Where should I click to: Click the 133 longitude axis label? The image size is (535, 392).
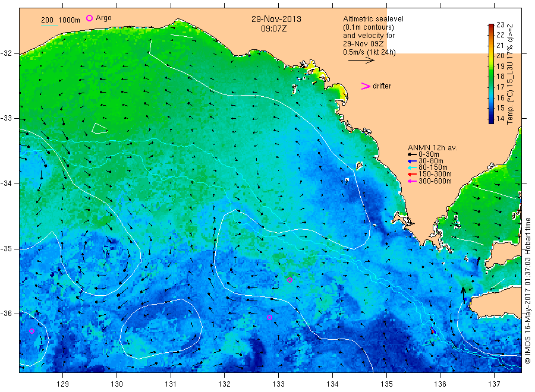point(278,384)
